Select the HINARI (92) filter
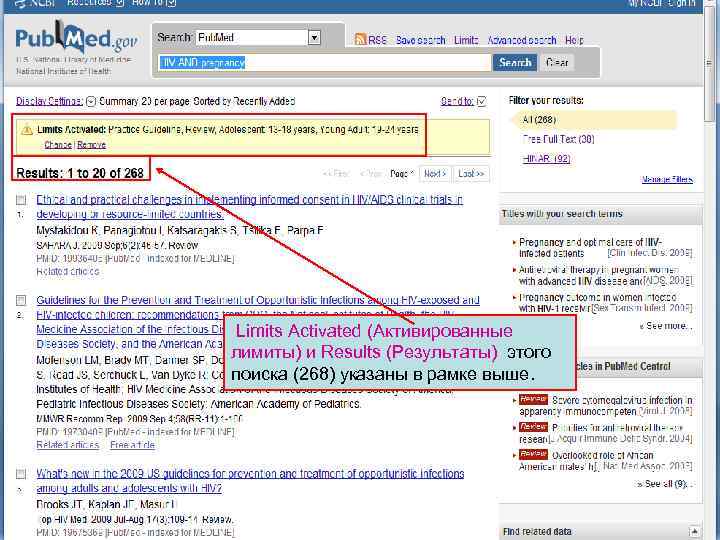This screenshot has height=540, width=720. coord(546,159)
